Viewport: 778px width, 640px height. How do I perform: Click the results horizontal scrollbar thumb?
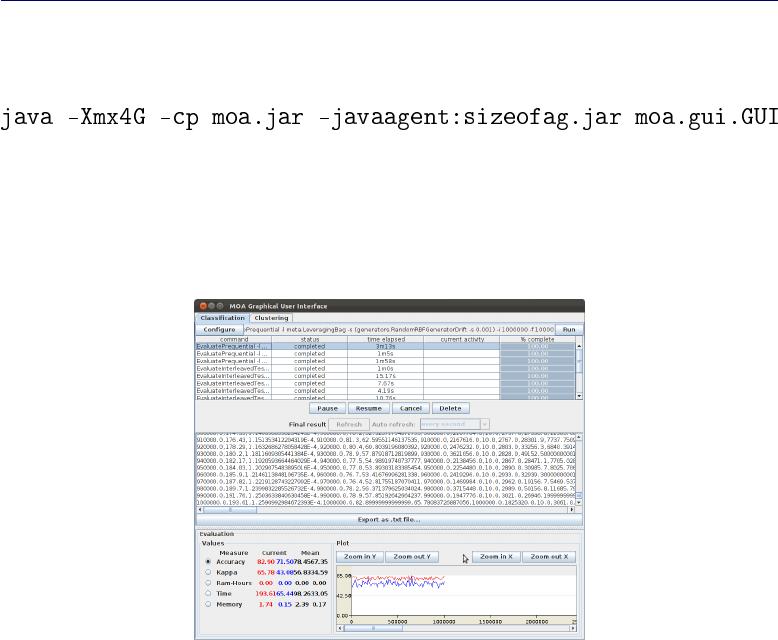[x=230, y=510]
